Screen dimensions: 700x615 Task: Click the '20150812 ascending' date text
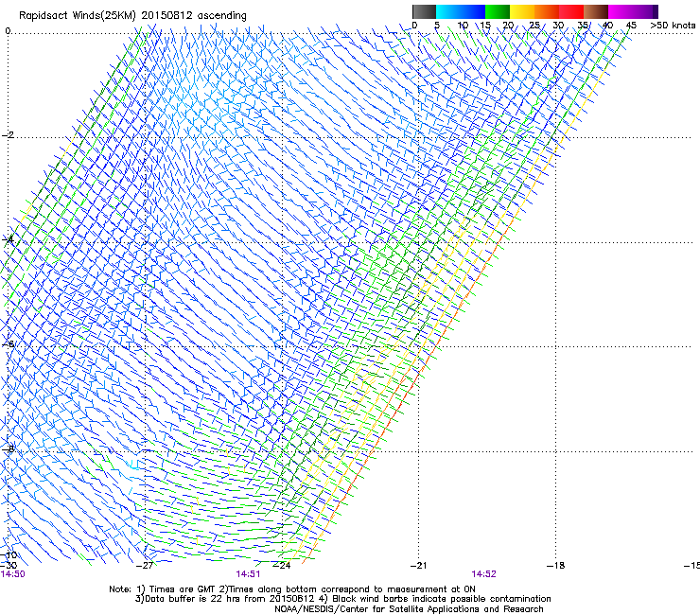pyautogui.click(x=194, y=16)
